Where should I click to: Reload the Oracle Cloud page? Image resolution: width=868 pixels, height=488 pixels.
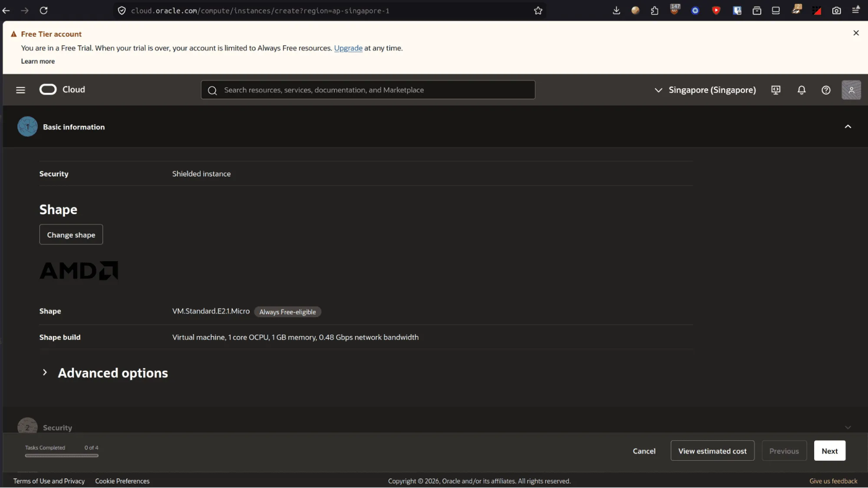click(44, 10)
